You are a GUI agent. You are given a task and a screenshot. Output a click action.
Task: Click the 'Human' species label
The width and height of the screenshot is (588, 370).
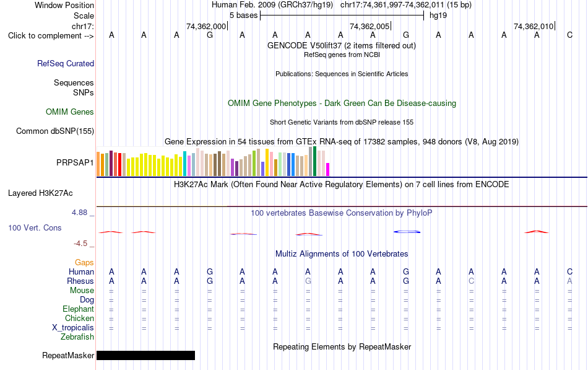tap(81, 271)
